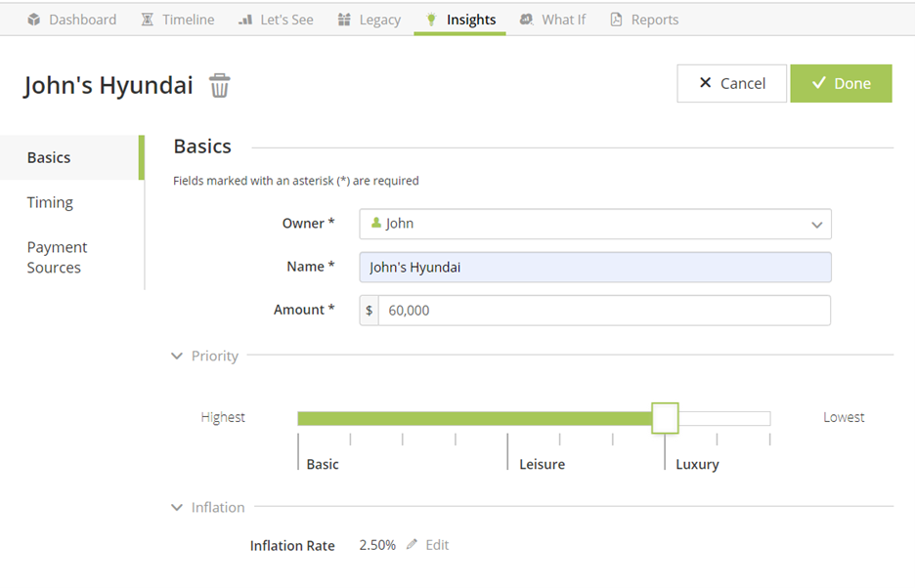Click the pencil icon beside Inflation Rate
The height and width of the screenshot is (588, 915).
click(x=412, y=545)
